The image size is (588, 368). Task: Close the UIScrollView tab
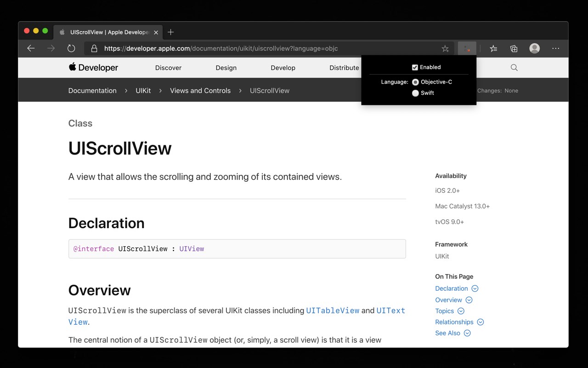156,32
